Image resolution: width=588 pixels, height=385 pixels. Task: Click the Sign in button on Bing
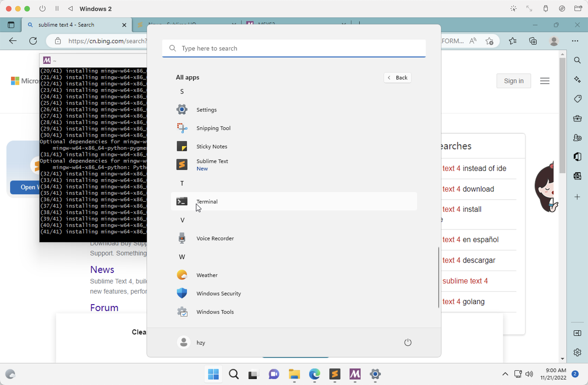pyautogui.click(x=513, y=81)
